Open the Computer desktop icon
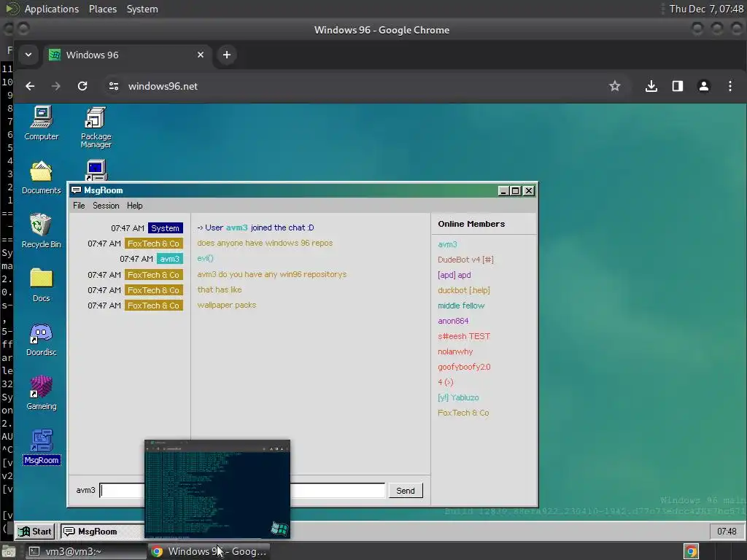This screenshot has height=560, width=747. coord(42,123)
